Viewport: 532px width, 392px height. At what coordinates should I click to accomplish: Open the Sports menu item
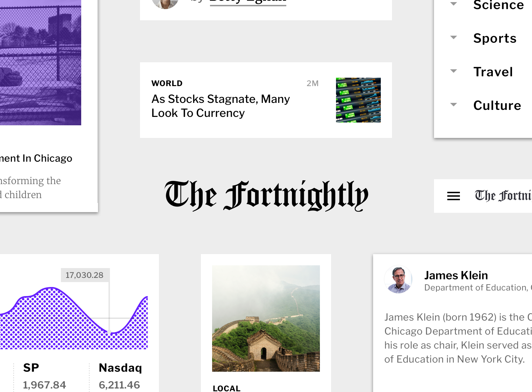tap(495, 38)
